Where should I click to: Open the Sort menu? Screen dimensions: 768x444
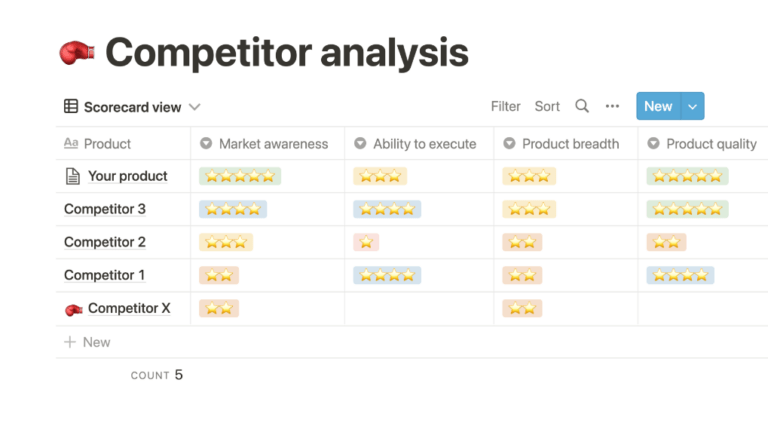coord(547,106)
